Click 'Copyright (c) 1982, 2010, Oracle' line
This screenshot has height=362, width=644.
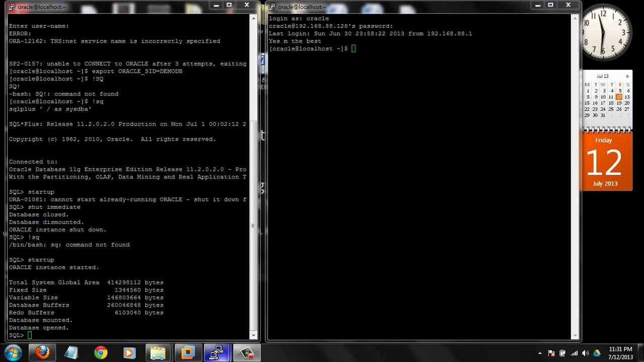[112, 139]
